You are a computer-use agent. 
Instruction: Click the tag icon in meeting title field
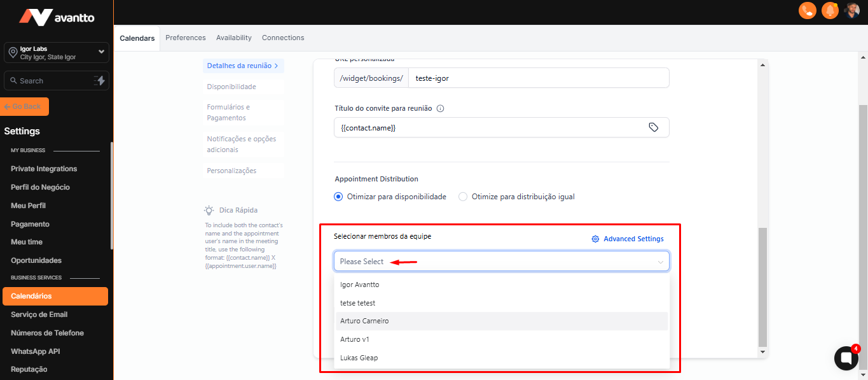click(653, 127)
